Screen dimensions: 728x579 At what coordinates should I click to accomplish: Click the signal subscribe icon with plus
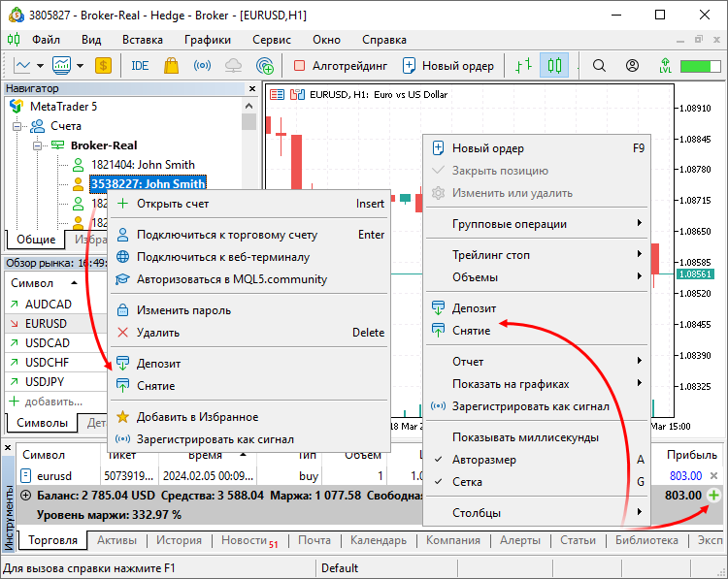[x=265, y=65]
